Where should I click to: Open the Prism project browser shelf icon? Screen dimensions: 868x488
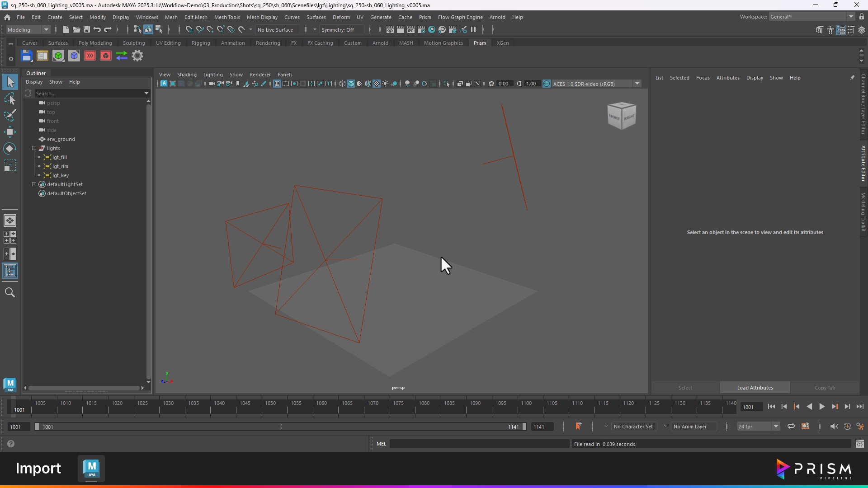click(x=42, y=56)
